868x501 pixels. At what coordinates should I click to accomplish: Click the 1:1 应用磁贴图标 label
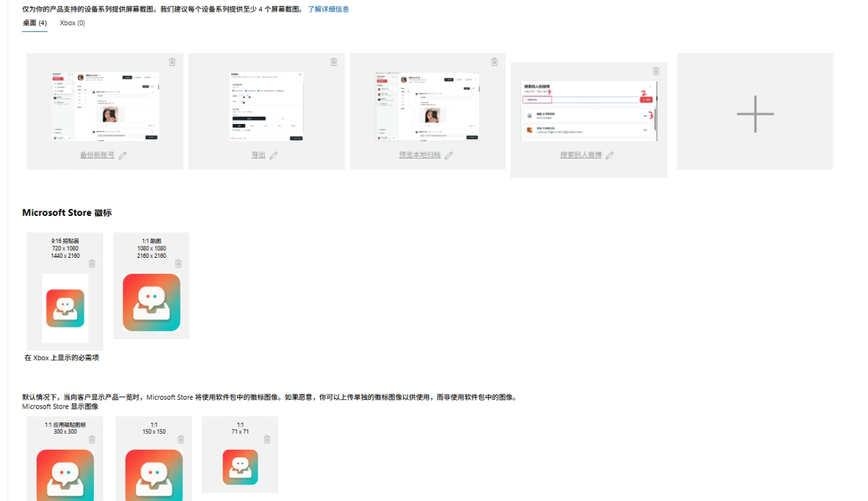coord(65,425)
